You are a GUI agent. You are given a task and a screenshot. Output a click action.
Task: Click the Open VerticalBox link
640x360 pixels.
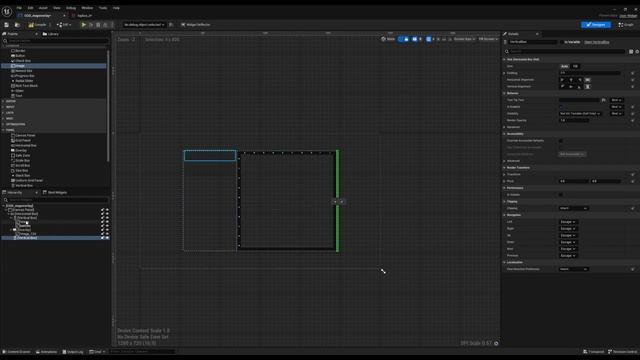click(597, 42)
